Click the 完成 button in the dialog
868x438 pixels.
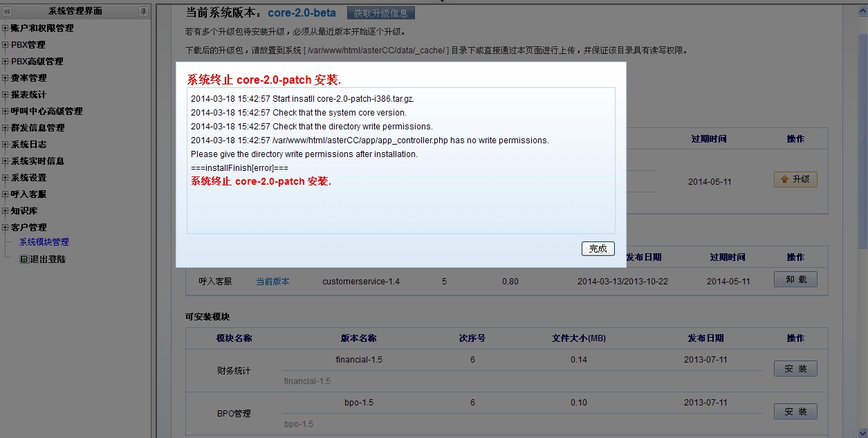(x=598, y=248)
